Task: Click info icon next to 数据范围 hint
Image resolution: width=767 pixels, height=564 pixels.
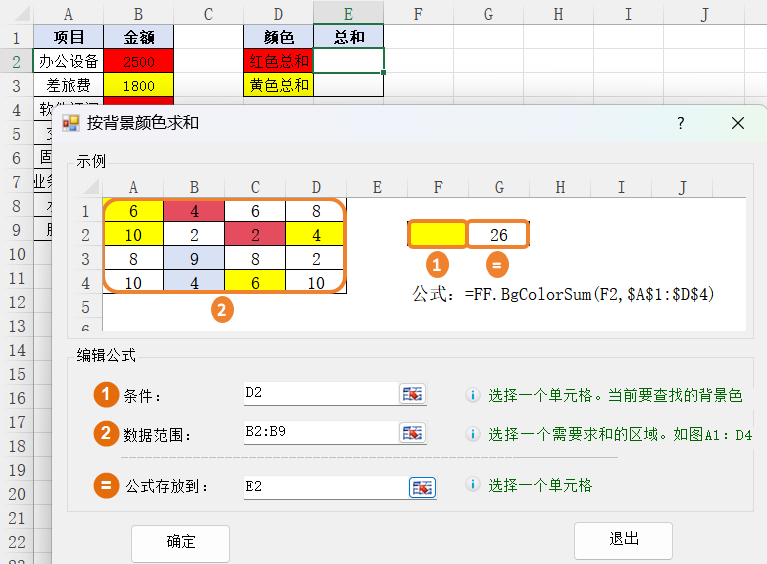Action: pos(473,434)
